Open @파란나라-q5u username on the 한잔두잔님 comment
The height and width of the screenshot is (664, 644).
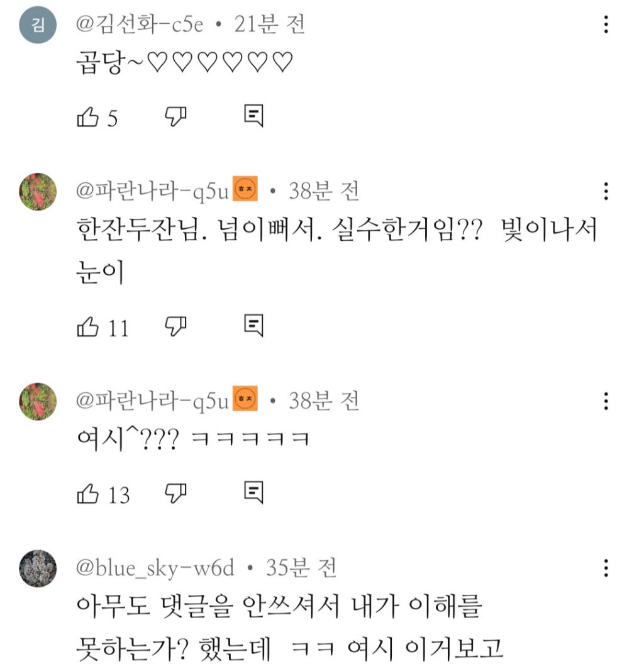click(x=152, y=191)
